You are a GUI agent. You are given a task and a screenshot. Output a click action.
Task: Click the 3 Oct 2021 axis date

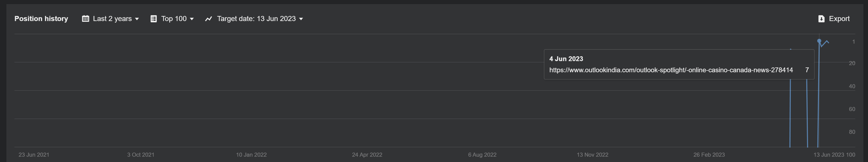click(140, 155)
